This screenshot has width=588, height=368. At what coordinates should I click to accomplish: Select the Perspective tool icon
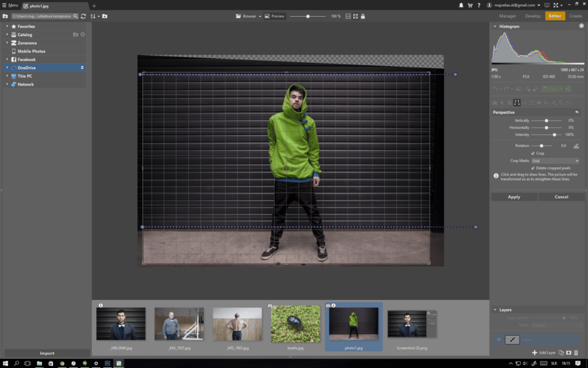pos(517,102)
